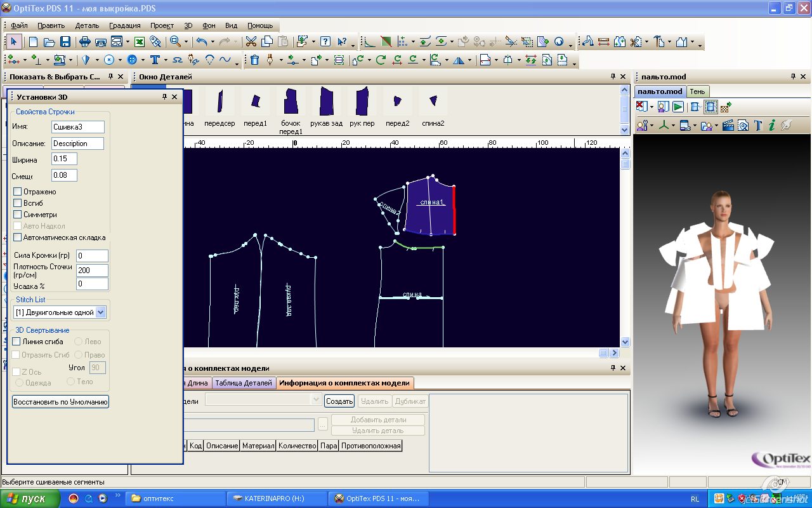Click the Создать button
Image resolution: width=812 pixels, height=508 pixels.
(339, 401)
